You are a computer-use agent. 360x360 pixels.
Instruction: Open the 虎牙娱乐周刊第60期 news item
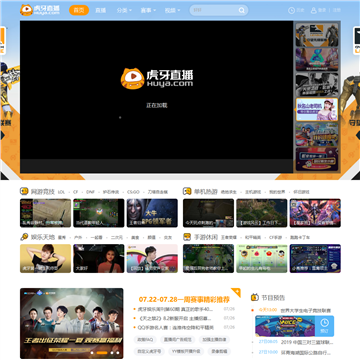coord(175,309)
